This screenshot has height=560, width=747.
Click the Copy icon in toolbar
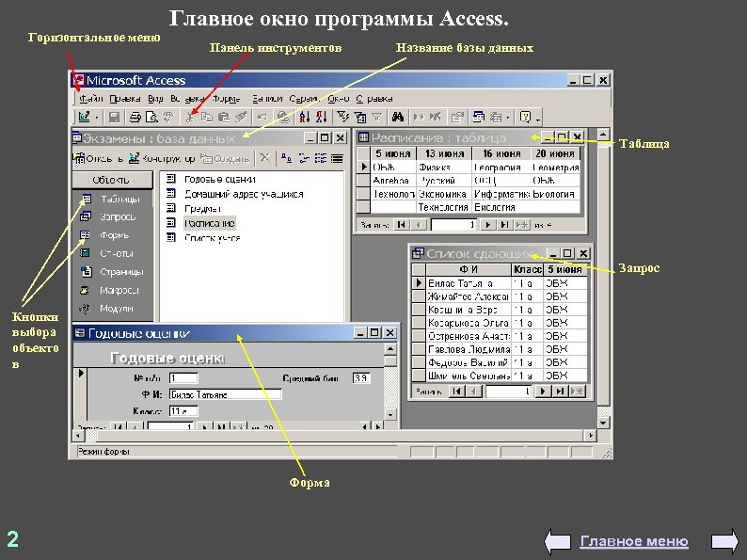point(207,117)
